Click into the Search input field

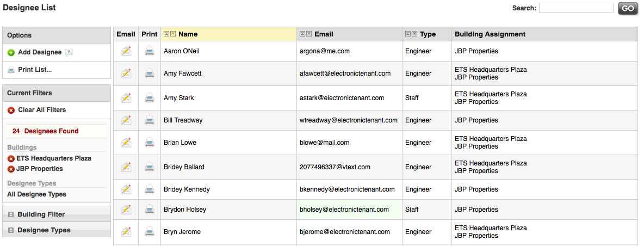pyautogui.click(x=575, y=8)
